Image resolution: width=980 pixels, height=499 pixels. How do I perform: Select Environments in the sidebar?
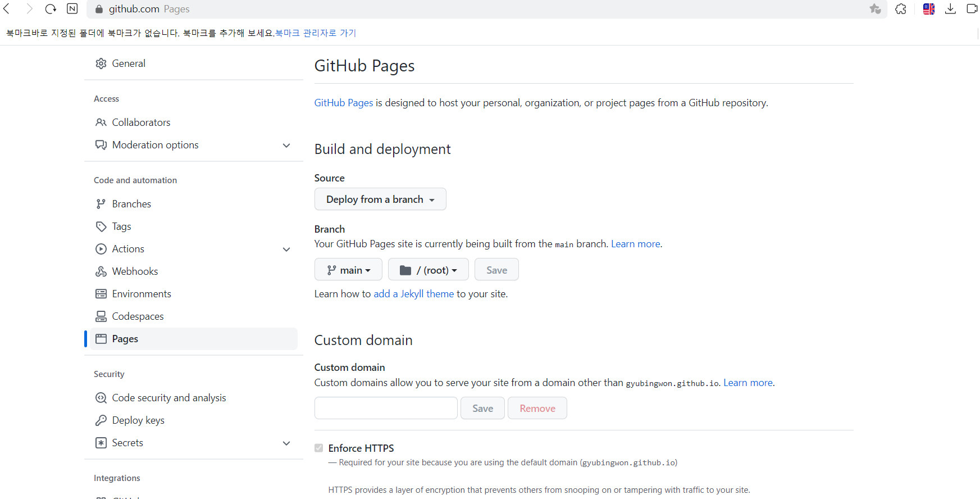click(194, 294)
